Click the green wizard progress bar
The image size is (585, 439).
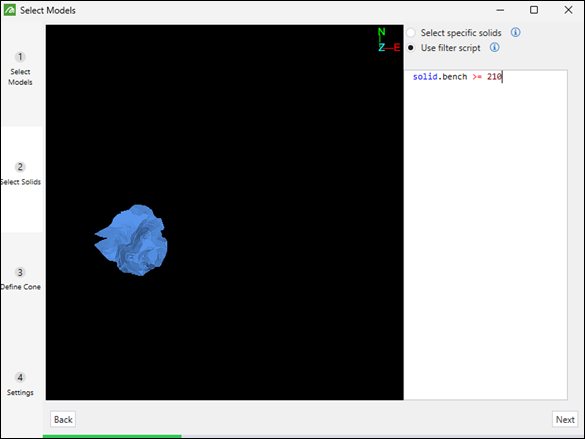(112, 436)
